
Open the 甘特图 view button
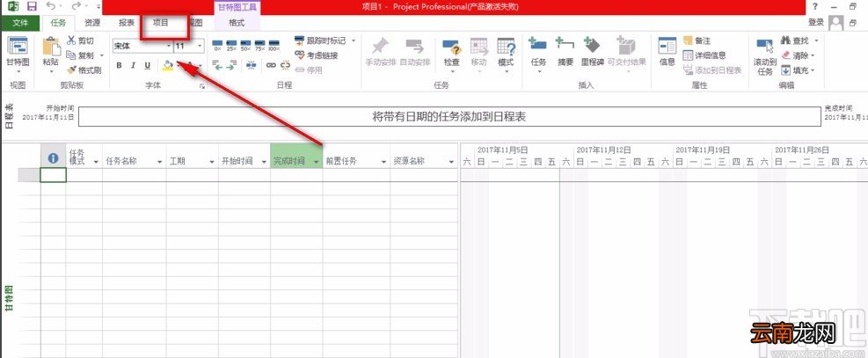(x=18, y=54)
